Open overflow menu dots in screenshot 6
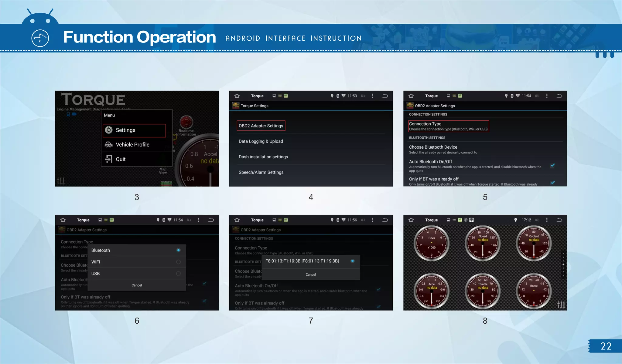Screen dimensions: 622x364 199,220
